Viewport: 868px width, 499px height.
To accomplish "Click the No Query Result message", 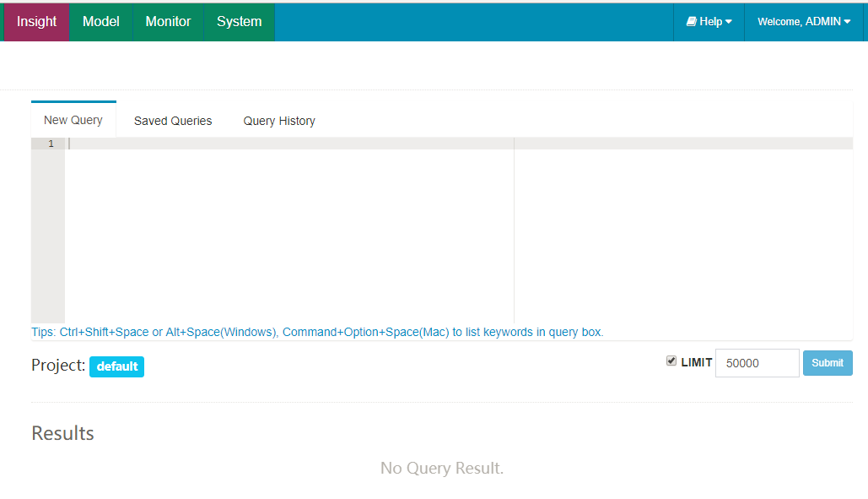I will (x=441, y=468).
